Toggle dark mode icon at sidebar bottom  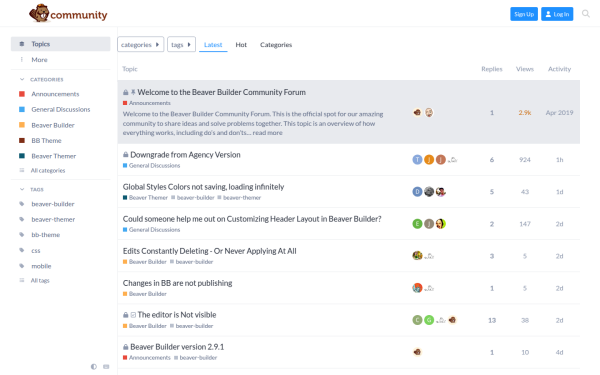[x=94, y=367]
